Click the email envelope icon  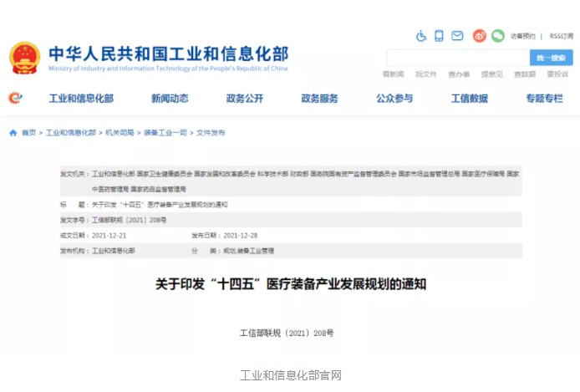[x=457, y=36]
